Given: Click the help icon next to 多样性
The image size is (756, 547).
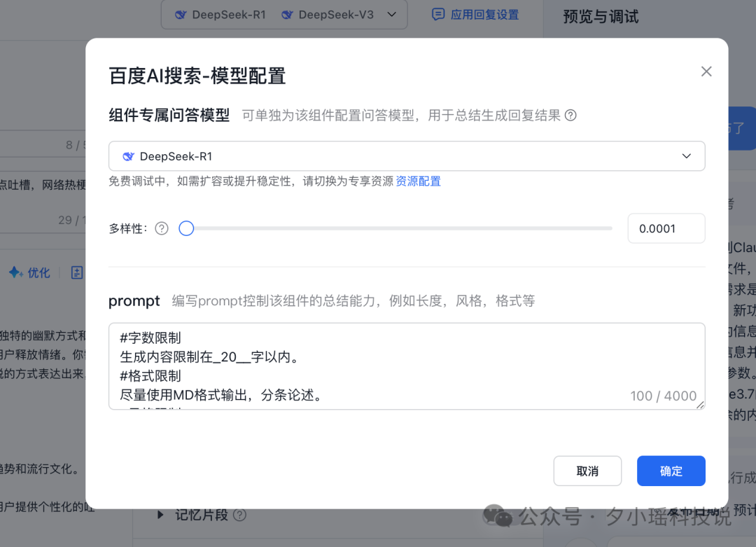Looking at the screenshot, I should point(162,228).
